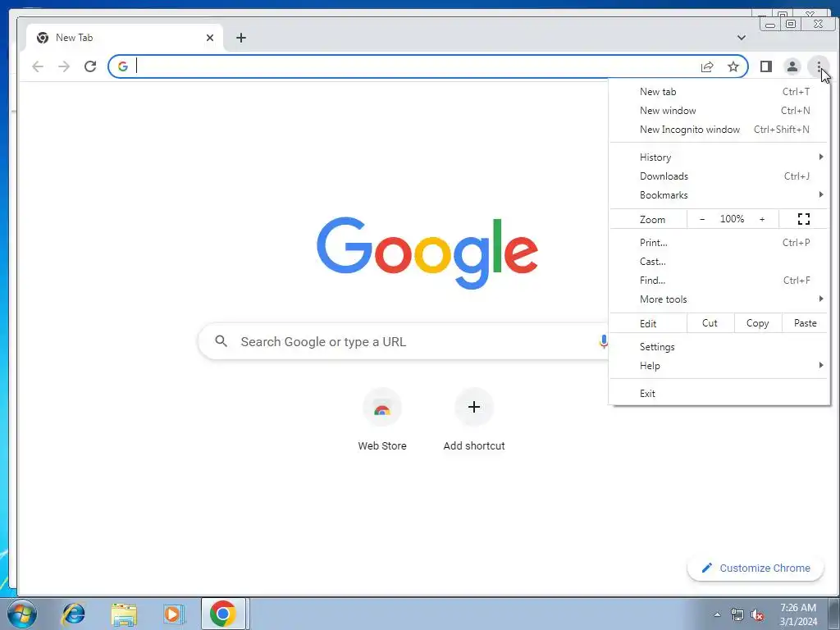Select New window from the menu
The height and width of the screenshot is (630, 840).
tap(719, 111)
